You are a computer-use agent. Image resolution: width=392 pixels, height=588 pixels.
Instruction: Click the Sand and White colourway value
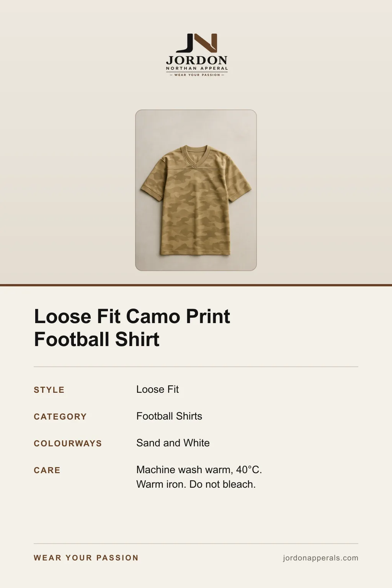pyautogui.click(x=173, y=443)
